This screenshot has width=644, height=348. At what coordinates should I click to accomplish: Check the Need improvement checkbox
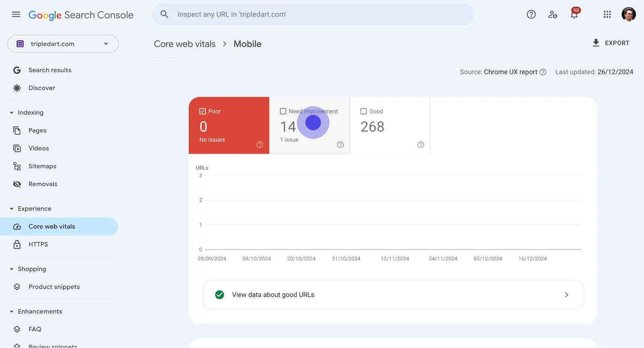(x=283, y=111)
